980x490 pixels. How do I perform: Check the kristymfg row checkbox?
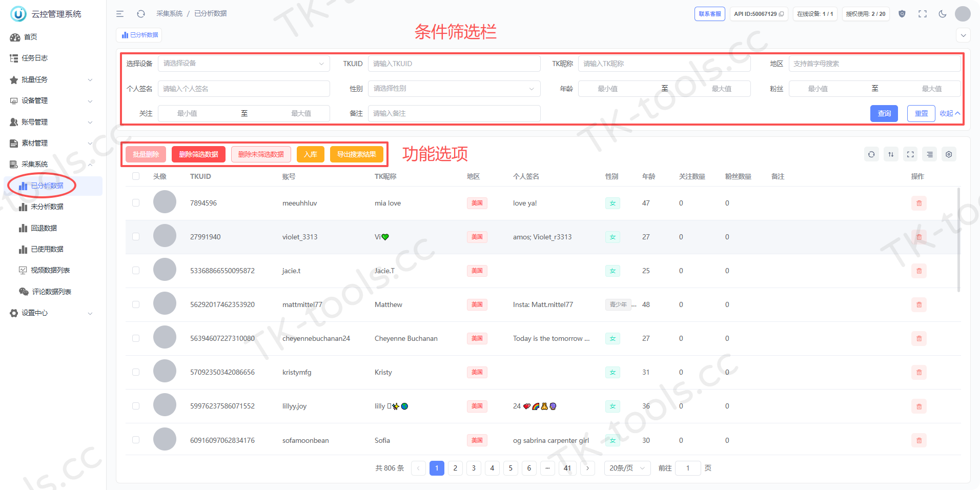(136, 372)
